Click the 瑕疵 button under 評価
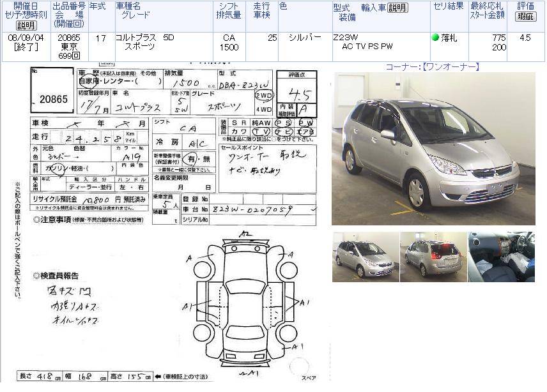The width and height of the screenshot is (547, 392). [x=525, y=17]
